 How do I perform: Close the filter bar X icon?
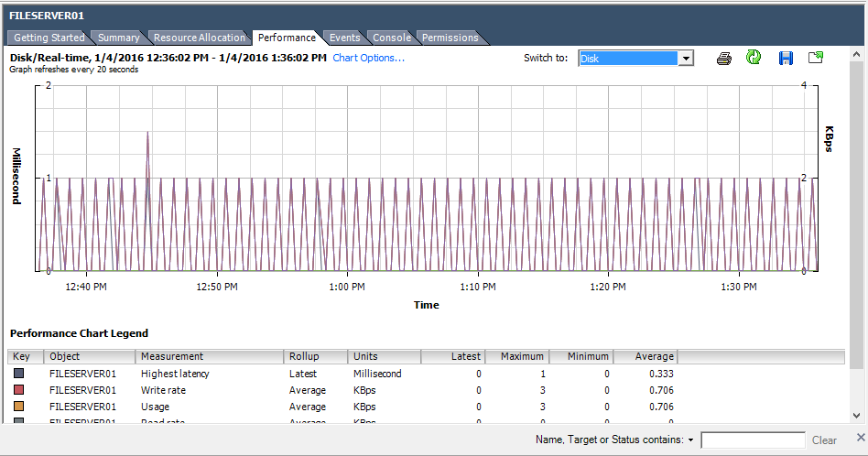click(x=861, y=437)
